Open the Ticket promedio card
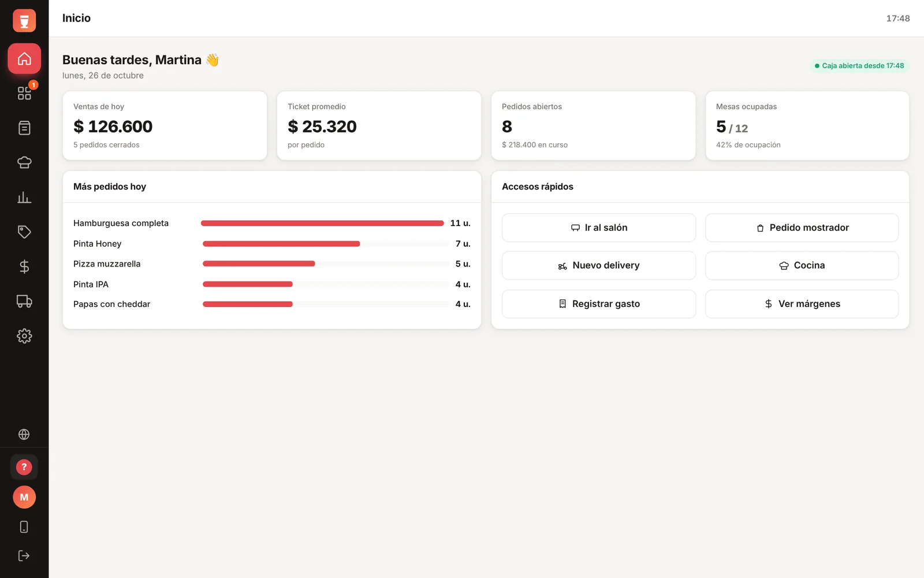Screen dimensions: 924x578 (x=379, y=125)
